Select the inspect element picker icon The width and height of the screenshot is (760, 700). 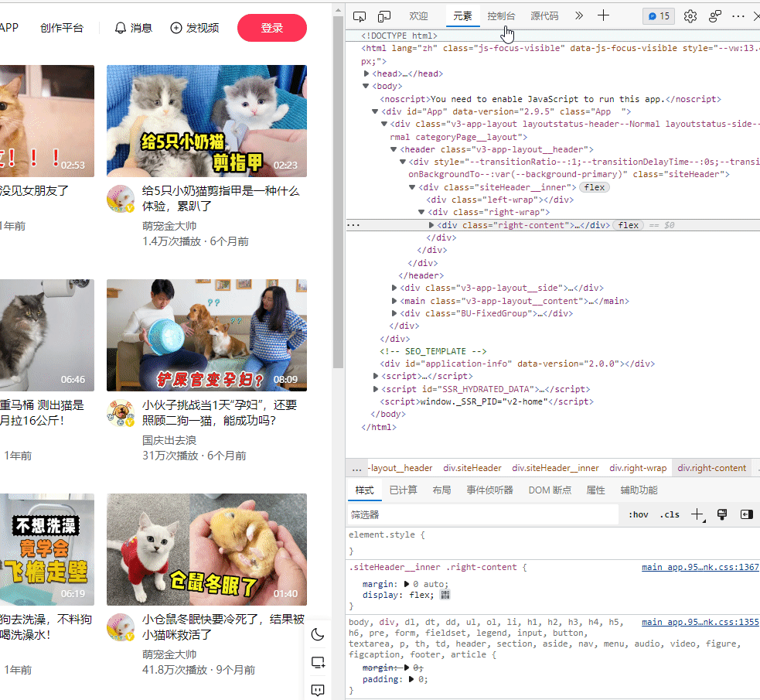[360, 16]
